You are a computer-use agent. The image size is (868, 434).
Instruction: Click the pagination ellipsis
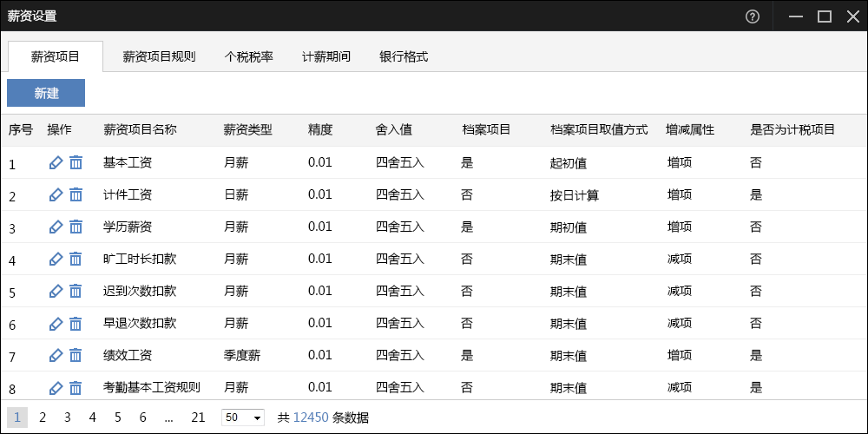click(168, 418)
